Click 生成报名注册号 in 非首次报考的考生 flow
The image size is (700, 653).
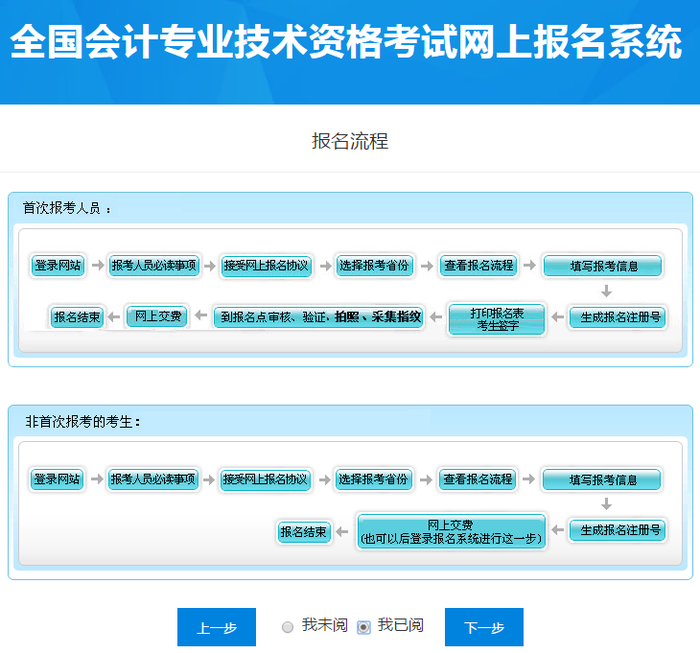616,531
